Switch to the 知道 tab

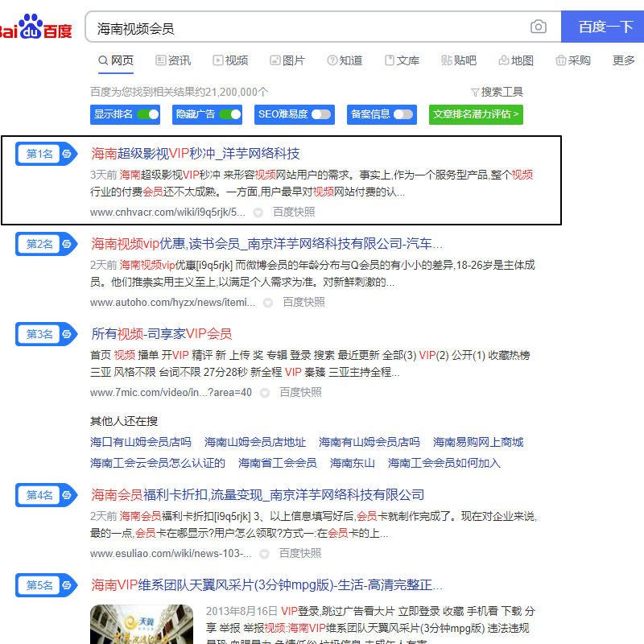[x=345, y=60]
